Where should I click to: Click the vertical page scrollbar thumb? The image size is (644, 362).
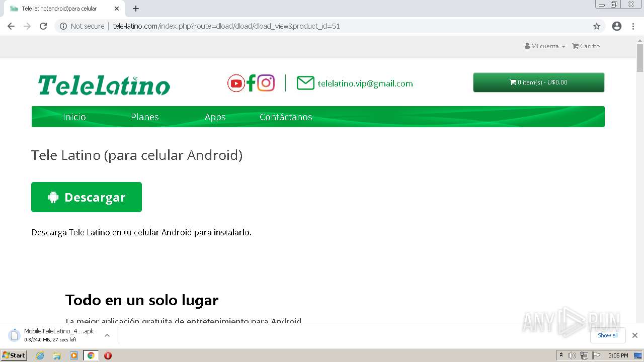point(639,58)
